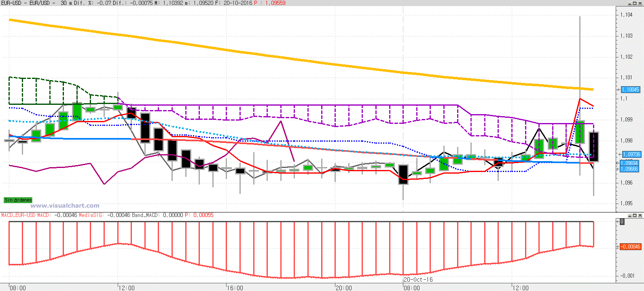Screen dimensions: 644x291
Task: Close the MACD indicator panel
Action: (640, 215)
